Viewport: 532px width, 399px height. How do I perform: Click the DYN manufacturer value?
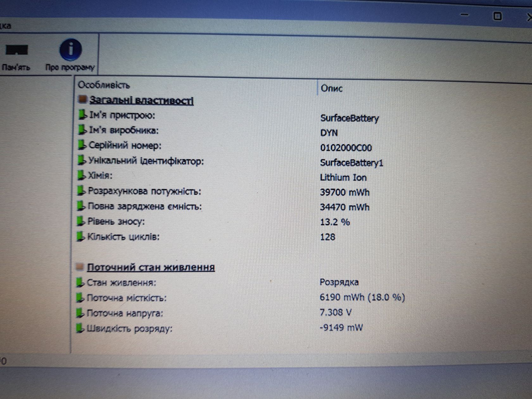tap(329, 133)
